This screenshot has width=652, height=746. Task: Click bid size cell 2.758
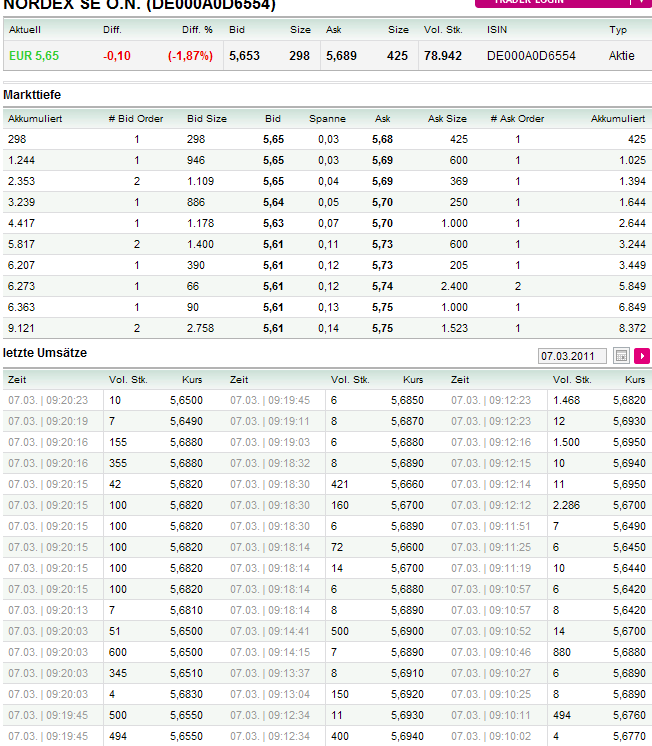200,328
